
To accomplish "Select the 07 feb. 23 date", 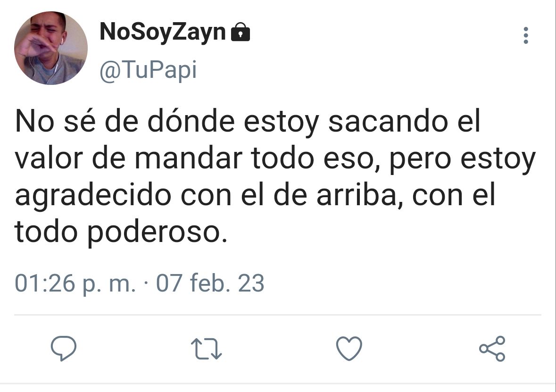I will click(210, 283).
